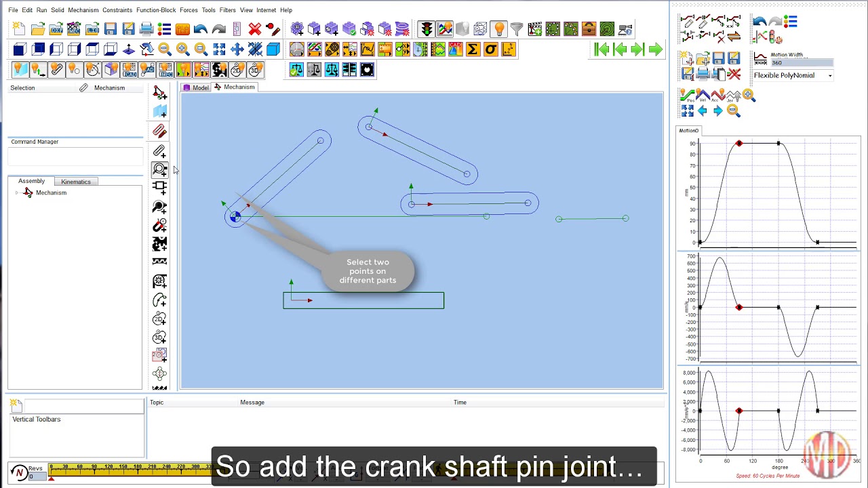The image size is (868, 488).
Task: Toggle position graph display (Pos bulb)
Action: click(688, 96)
